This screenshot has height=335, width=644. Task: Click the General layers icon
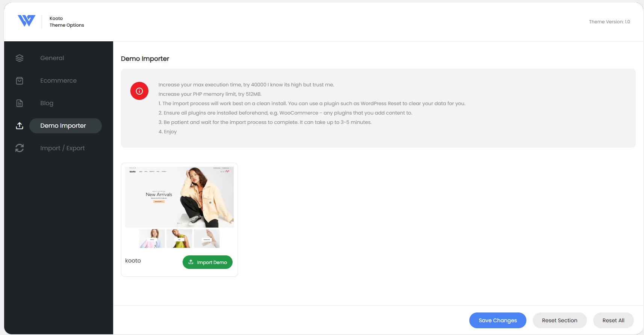point(20,58)
